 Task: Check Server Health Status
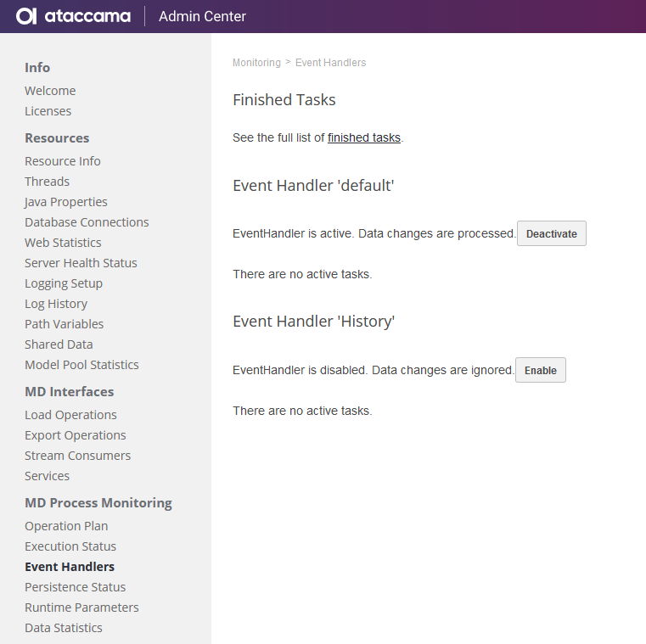(81, 263)
